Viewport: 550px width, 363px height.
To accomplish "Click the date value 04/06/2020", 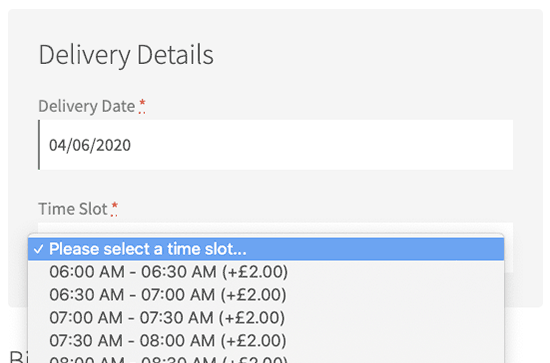I will [x=90, y=145].
